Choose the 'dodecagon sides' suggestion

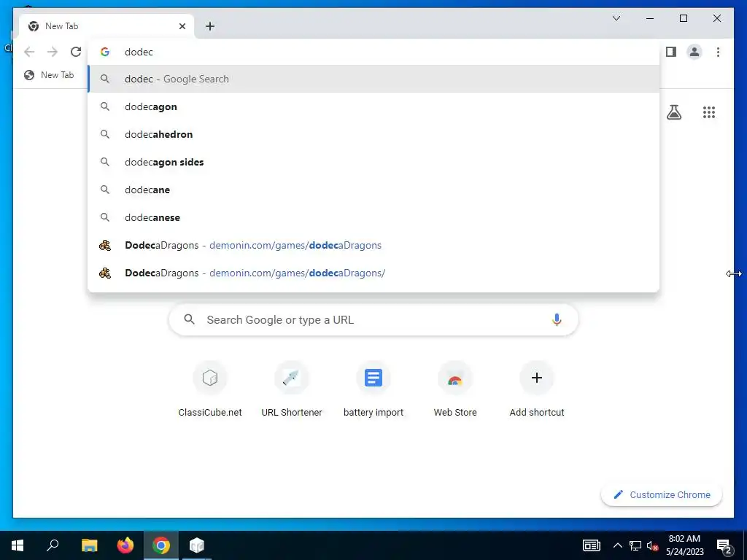(x=373, y=162)
